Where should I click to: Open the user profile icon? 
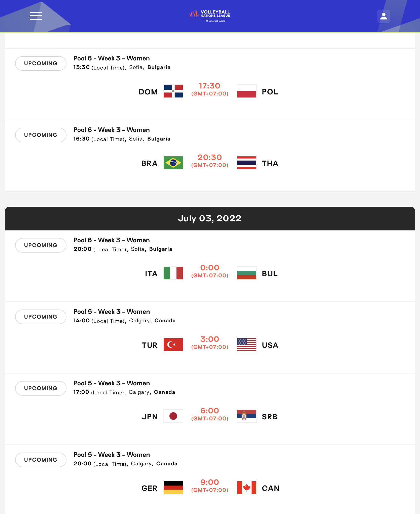tap(383, 16)
